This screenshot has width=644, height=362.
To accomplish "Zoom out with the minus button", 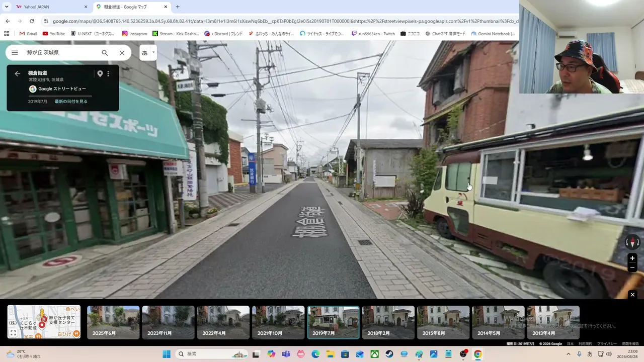I will (x=632, y=268).
